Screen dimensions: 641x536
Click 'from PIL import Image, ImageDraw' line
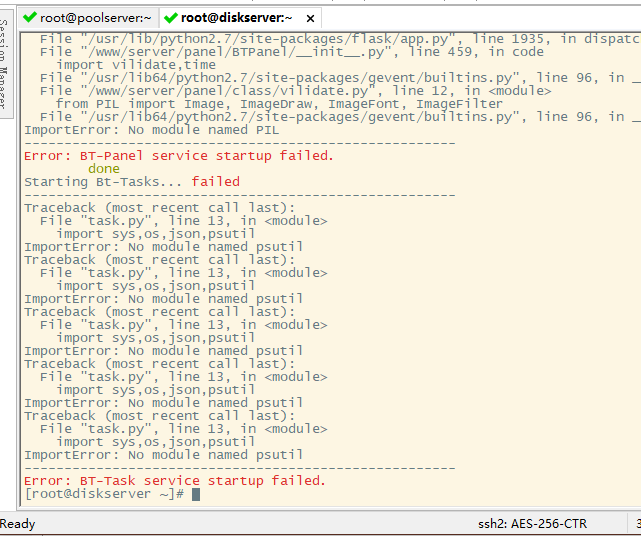279,104
